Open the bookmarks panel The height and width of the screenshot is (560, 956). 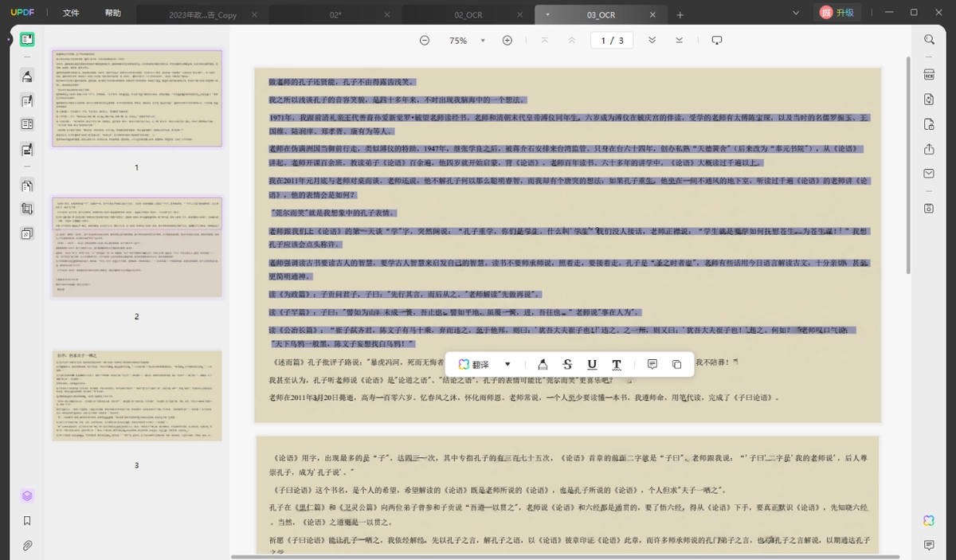[x=27, y=520]
